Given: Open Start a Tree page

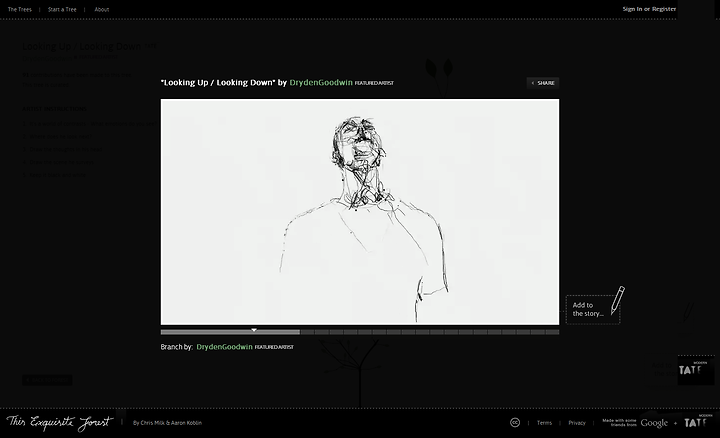Looking at the screenshot, I should coord(62,9).
